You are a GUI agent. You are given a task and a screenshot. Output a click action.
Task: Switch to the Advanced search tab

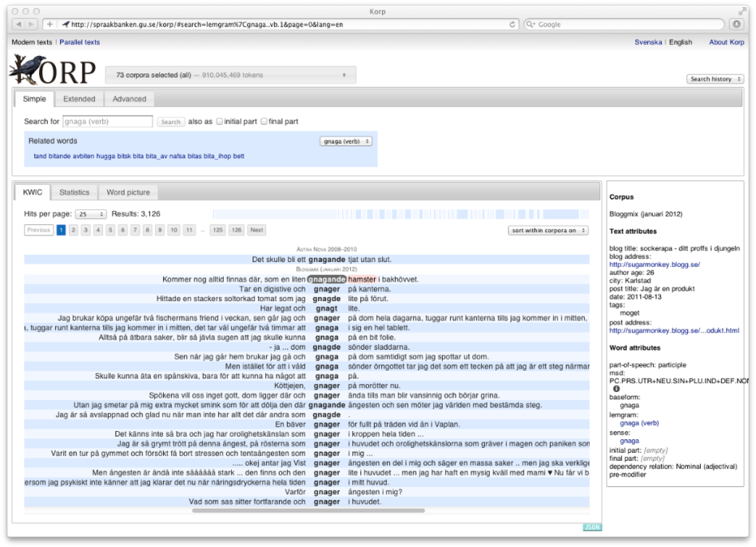pyautogui.click(x=129, y=99)
